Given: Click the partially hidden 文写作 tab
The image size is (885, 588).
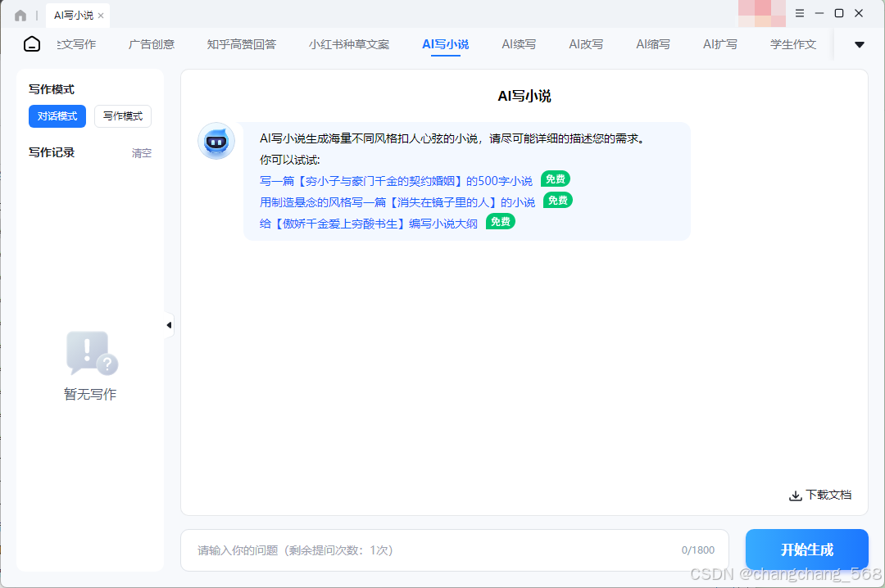Looking at the screenshot, I should [76, 44].
